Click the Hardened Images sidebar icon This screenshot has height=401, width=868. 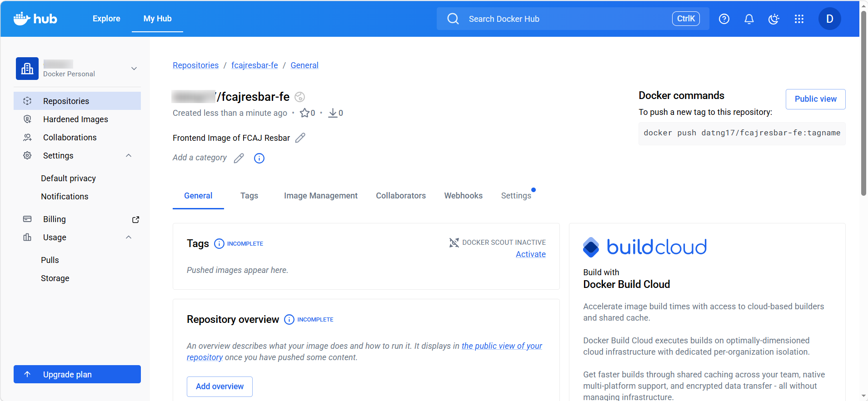coord(27,119)
